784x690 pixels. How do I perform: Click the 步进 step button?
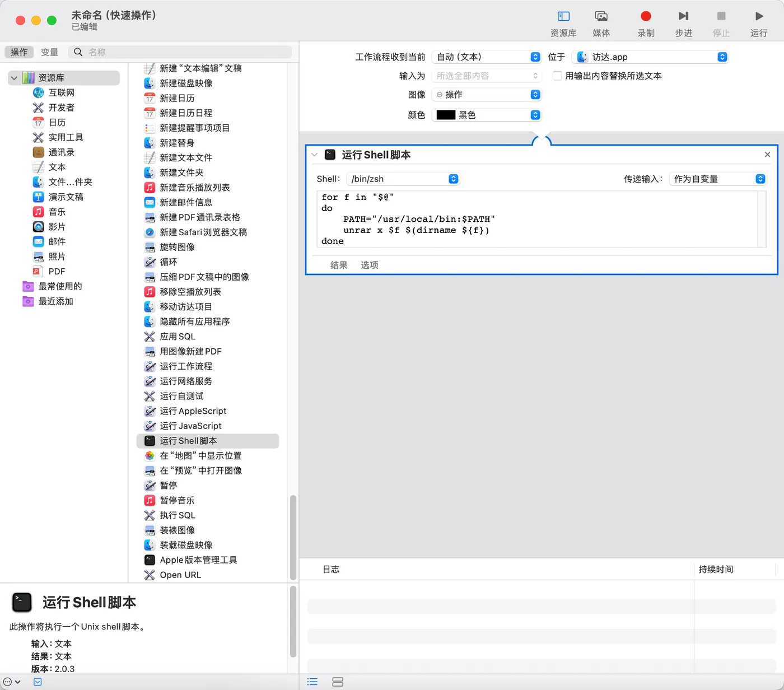pyautogui.click(x=684, y=24)
